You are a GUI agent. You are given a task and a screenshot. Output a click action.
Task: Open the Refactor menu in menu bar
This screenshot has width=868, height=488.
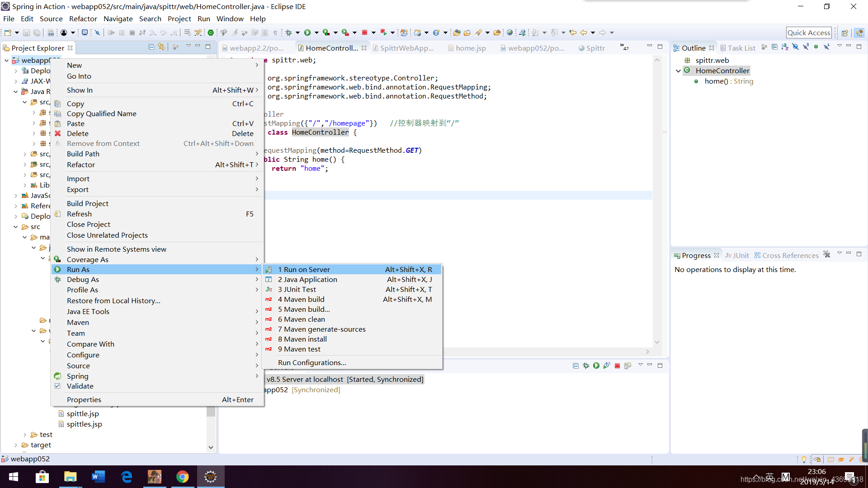(x=83, y=19)
